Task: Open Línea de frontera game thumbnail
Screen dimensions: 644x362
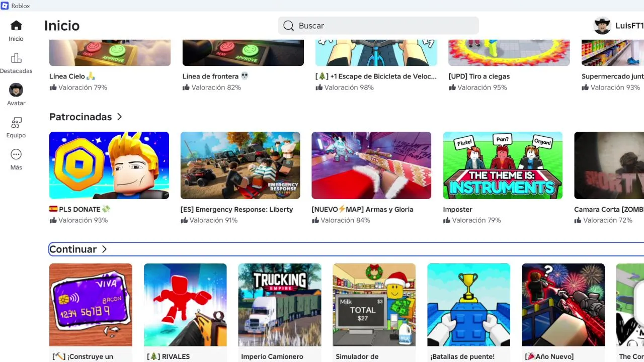Action: pyautogui.click(x=243, y=53)
